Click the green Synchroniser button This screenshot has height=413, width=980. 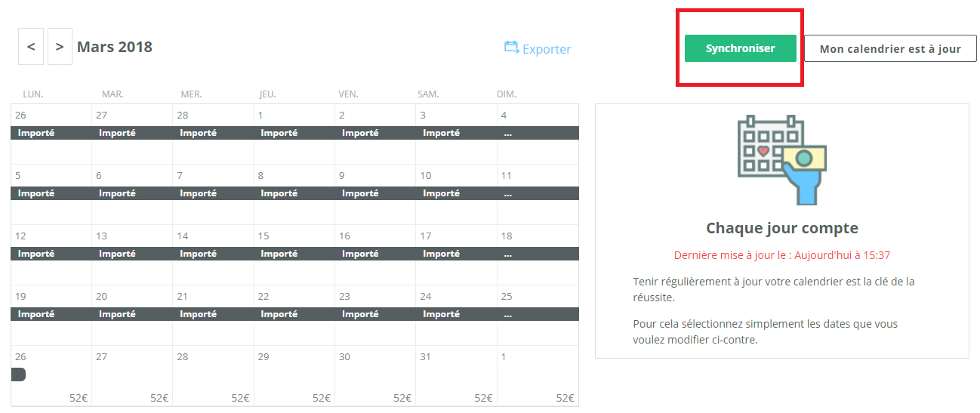[741, 48]
